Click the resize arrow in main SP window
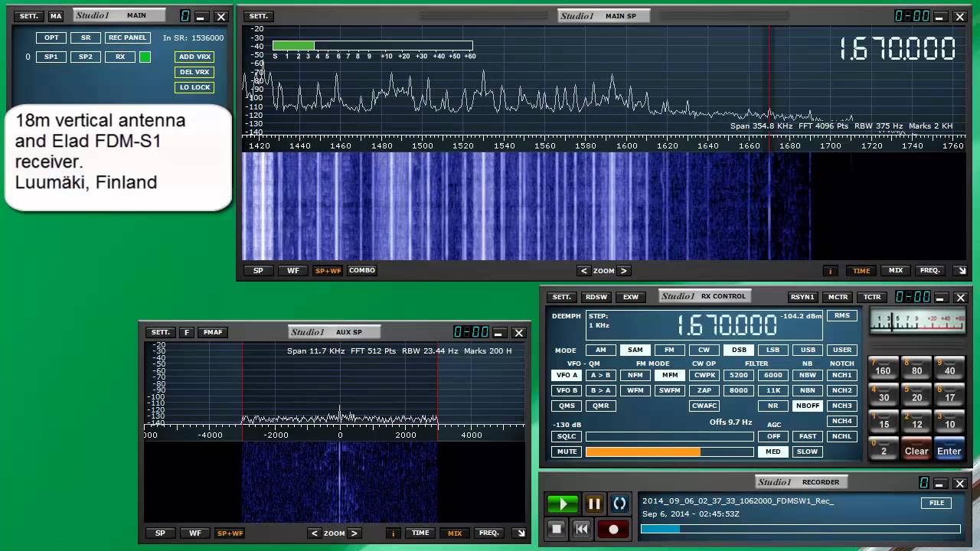Image resolution: width=980 pixels, height=551 pixels. click(x=962, y=270)
